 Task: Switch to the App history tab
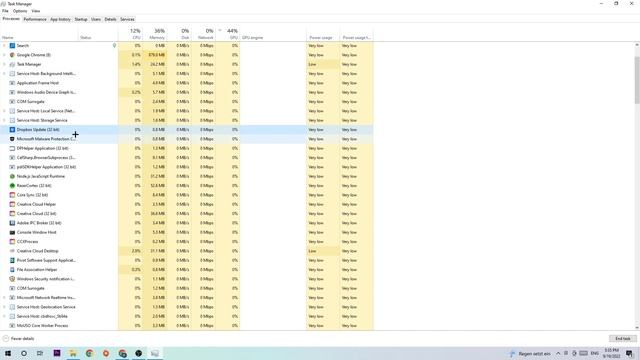pos(60,19)
